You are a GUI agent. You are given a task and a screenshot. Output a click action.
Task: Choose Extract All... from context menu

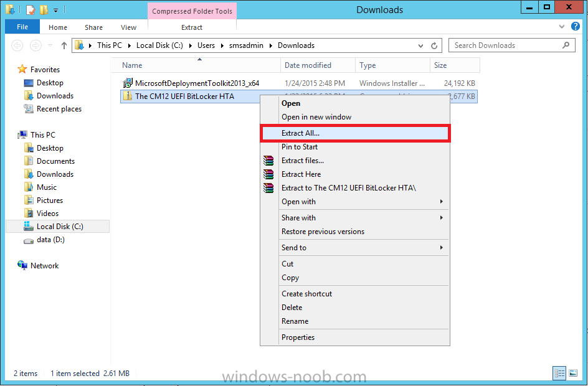pos(355,133)
